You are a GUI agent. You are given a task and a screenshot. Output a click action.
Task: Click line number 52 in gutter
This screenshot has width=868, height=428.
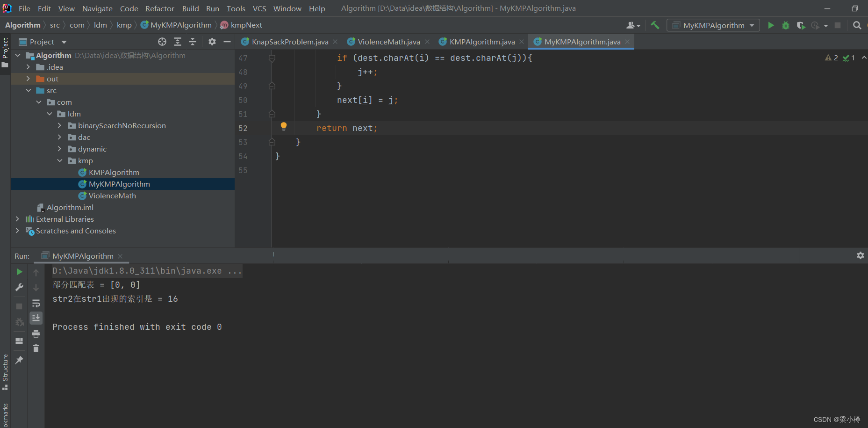pos(243,128)
